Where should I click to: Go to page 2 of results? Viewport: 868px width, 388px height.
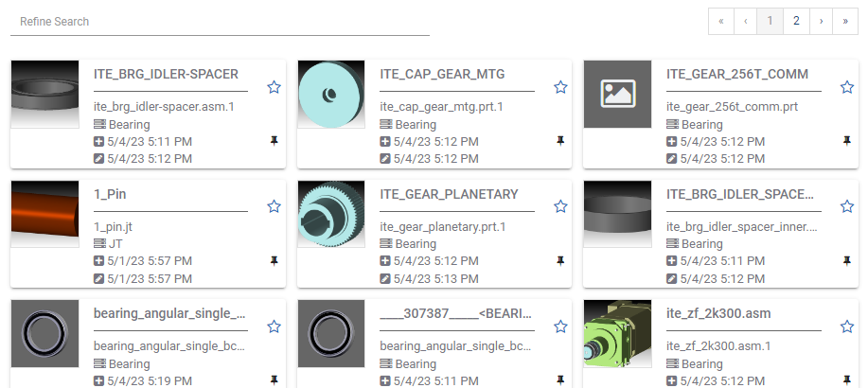pos(796,21)
